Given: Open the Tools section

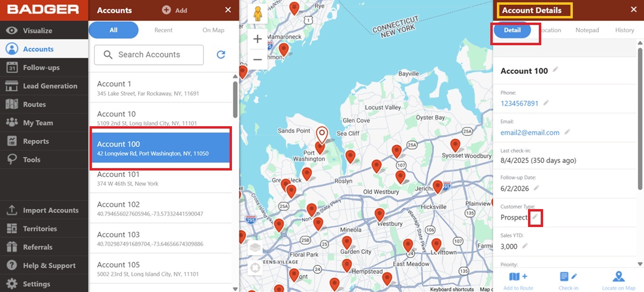Looking at the screenshot, I should 44,159.
